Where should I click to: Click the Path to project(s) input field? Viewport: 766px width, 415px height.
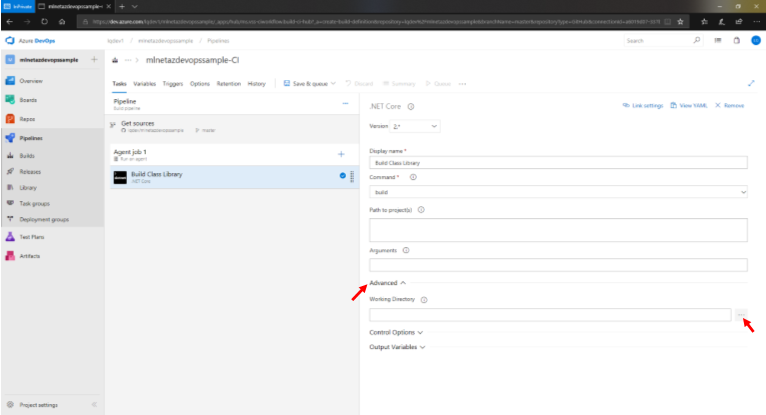(558, 229)
